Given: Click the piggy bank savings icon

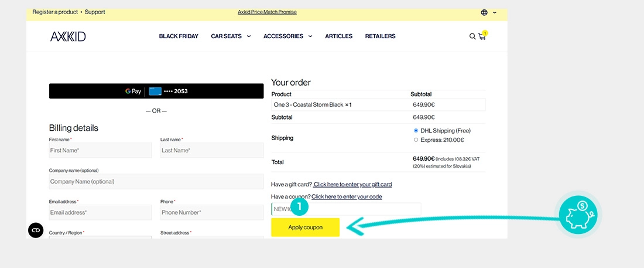Looking at the screenshot, I should (x=578, y=216).
